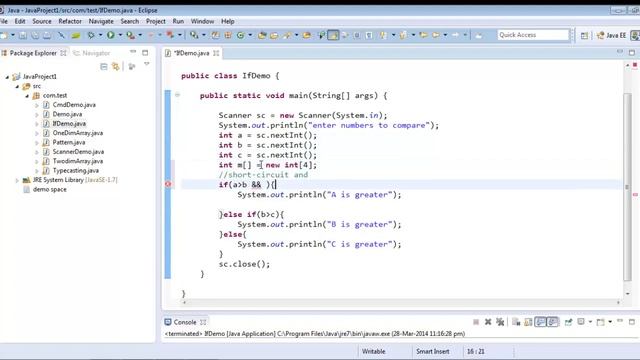640x360 pixels.
Task: Toggle Show Console on standard output change
Action: click(x=541, y=322)
